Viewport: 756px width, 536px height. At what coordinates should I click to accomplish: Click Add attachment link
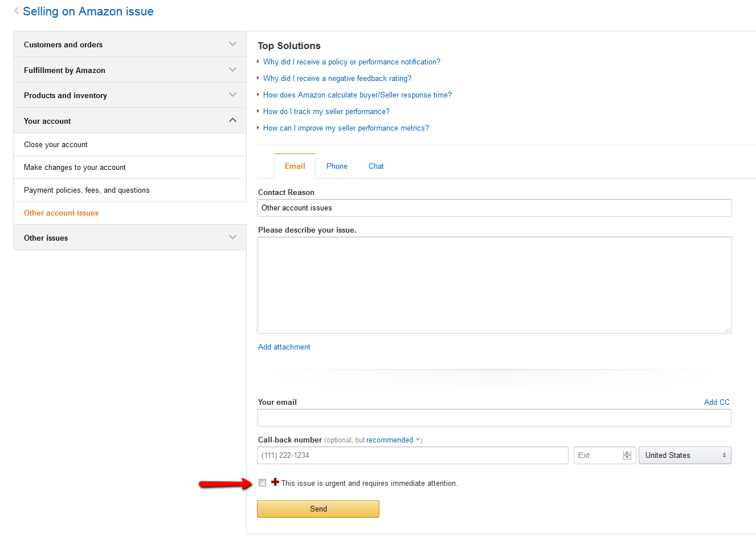point(284,347)
